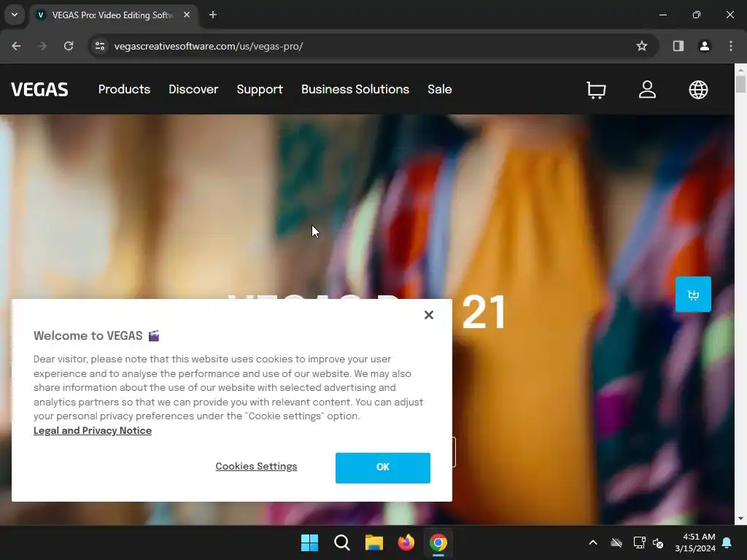Open the Products menu
The height and width of the screenshot is (560, 747).
pyautogui.click(x=124, y=90)
